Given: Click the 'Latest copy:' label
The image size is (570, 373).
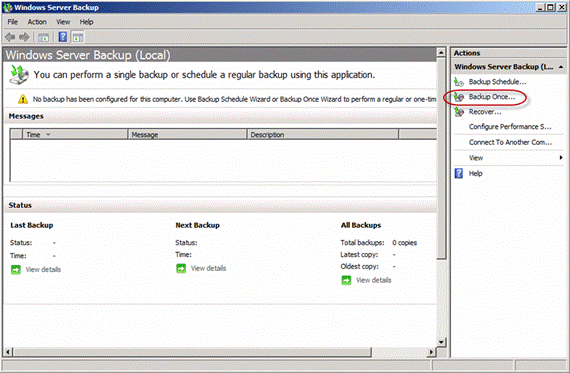Looking at the screenshot, I should [x=359, y=255].
